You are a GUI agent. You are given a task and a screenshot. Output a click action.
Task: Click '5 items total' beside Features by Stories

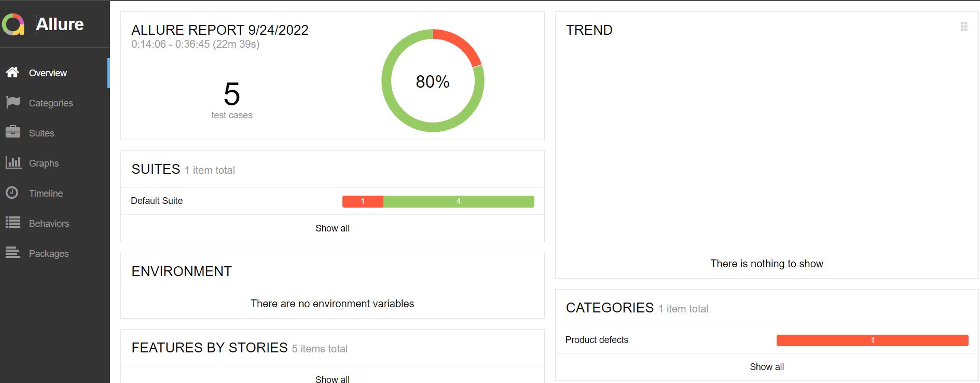pos(320,349)
